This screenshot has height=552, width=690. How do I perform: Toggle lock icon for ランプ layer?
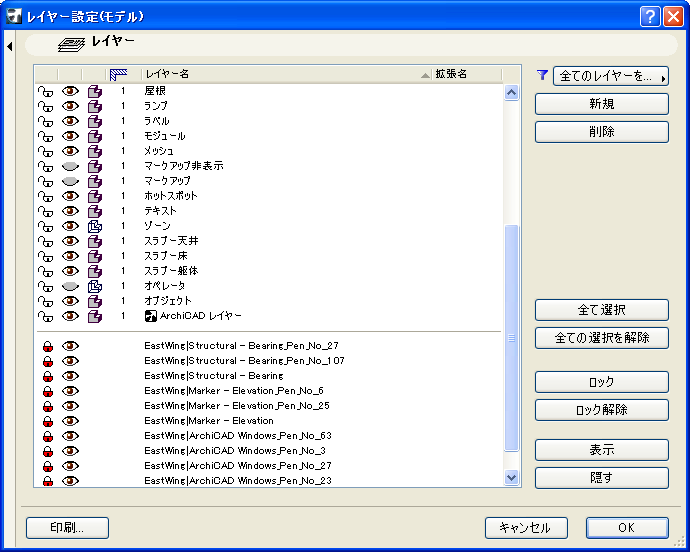(45, 106)
